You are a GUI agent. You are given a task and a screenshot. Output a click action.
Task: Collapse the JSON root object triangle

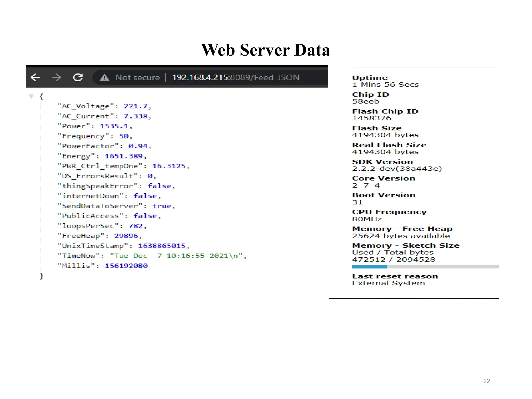tap(31, 97)
